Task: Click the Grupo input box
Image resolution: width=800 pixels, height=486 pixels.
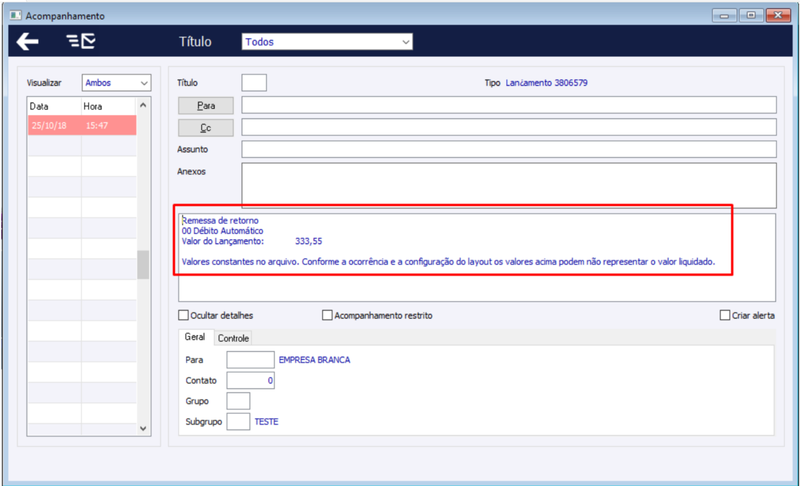Action: (238, 401)
